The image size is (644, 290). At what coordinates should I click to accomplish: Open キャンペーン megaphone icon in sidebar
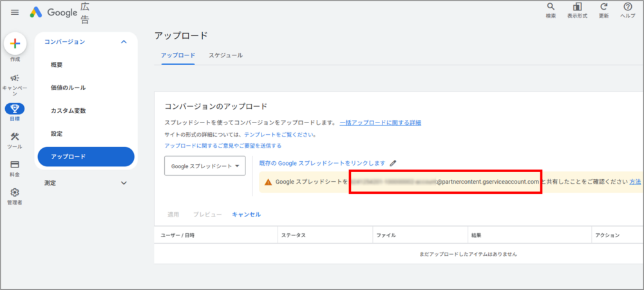point(15,78)
